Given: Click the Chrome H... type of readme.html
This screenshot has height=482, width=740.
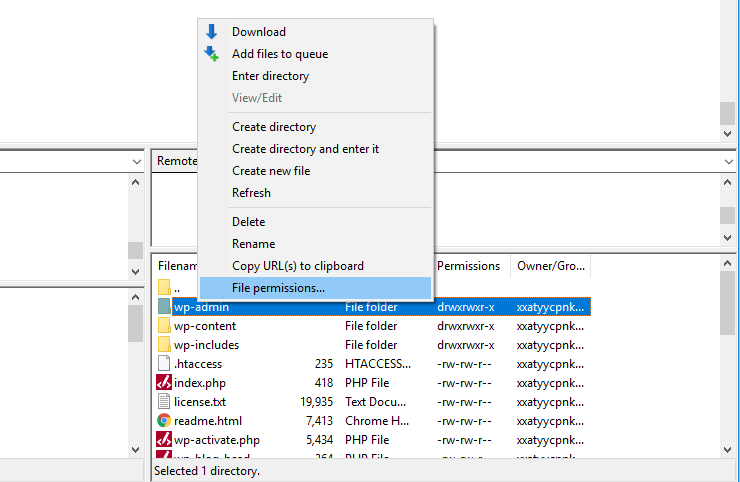Looking at the screenshot, I should [x=377, y=421].
